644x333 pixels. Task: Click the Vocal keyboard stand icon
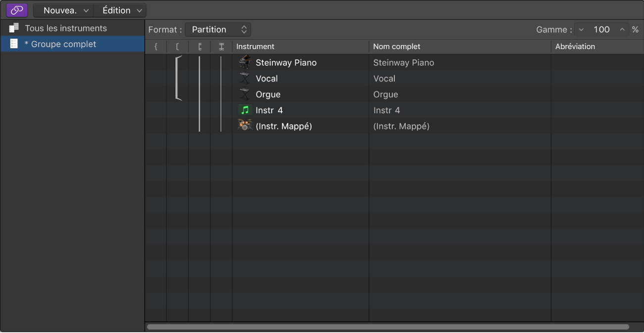pyautogui.click(x=245, y=78)
